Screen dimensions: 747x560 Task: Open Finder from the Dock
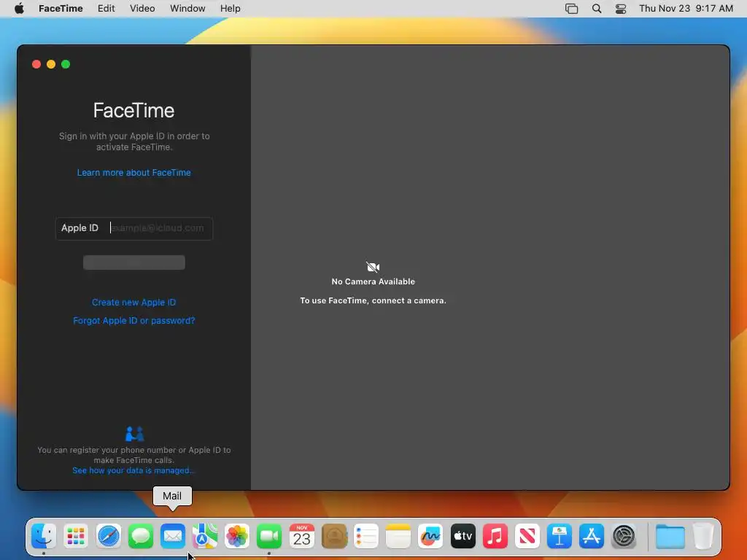click(44, 537)
